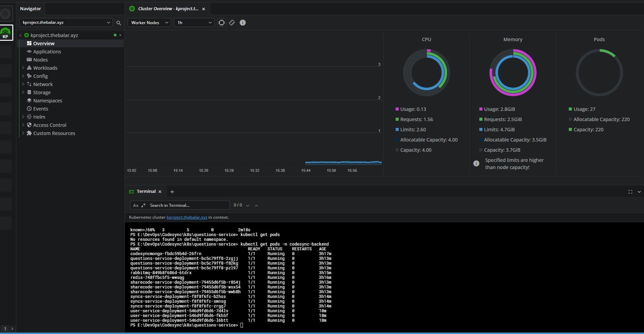Image resolution: width=644 pixels, height=334 pixels.
Task: Click the Pods donut chart
Action: [599, 73]
